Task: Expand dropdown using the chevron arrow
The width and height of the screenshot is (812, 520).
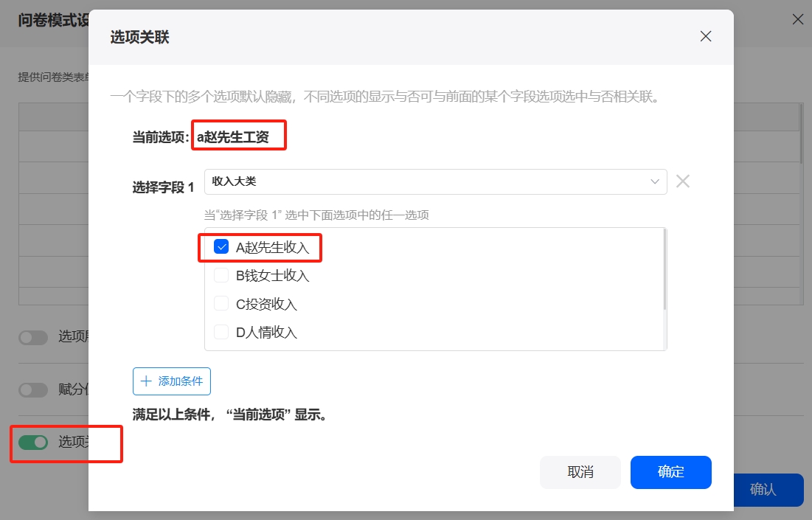Action: coord(654,181)
